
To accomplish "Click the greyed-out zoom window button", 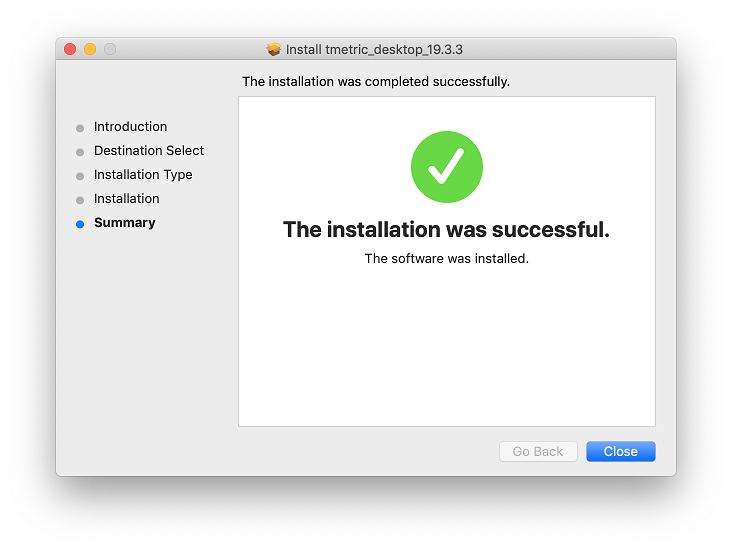I will point(110,49).
